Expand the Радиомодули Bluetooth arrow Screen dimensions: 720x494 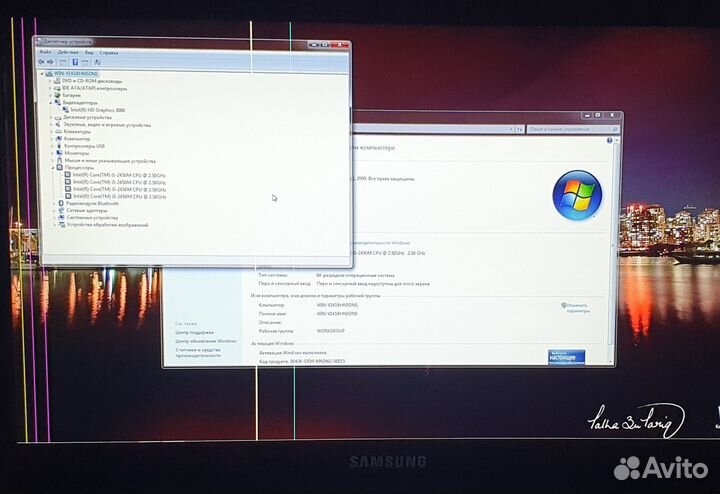coord(54,203)
